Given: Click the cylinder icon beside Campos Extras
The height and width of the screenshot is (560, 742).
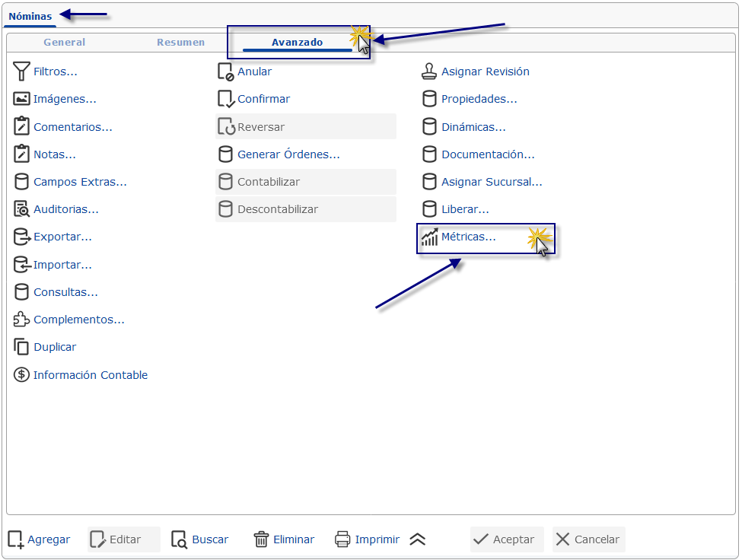Looking at the screenshot, I should [21, 182].
